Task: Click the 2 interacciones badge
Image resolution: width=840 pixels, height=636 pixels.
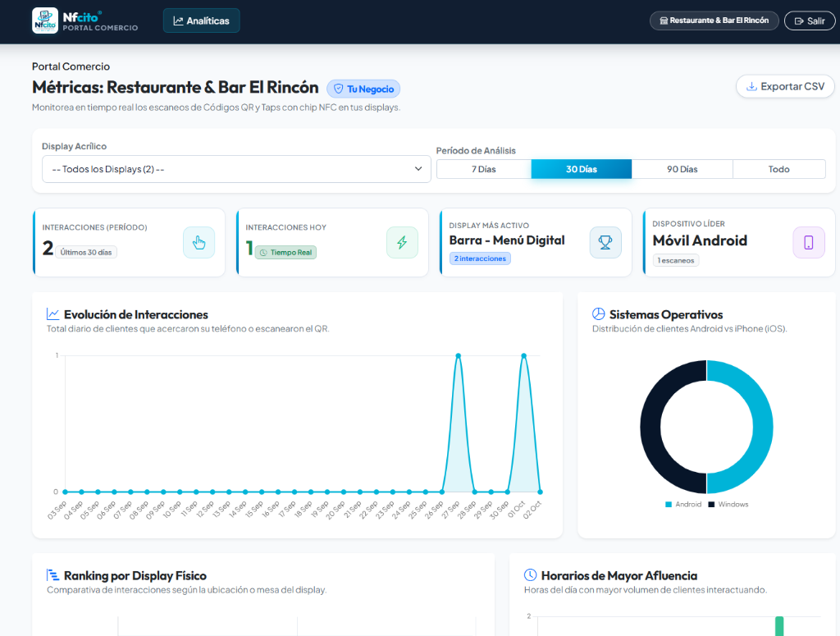Action: point(480,259)
